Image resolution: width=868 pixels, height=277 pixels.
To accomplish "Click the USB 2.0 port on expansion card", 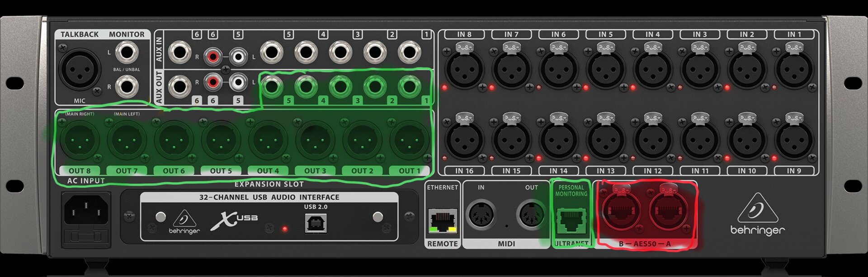I will [x=316, y=223].
